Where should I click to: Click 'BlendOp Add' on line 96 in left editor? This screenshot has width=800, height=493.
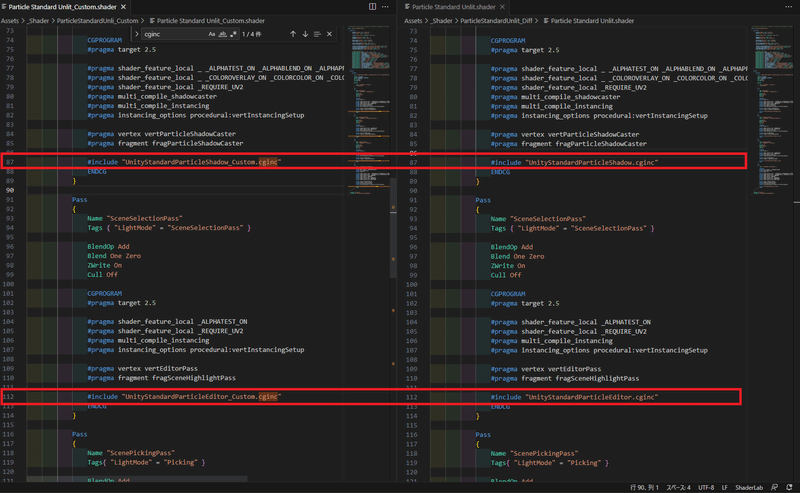[108, 246]
